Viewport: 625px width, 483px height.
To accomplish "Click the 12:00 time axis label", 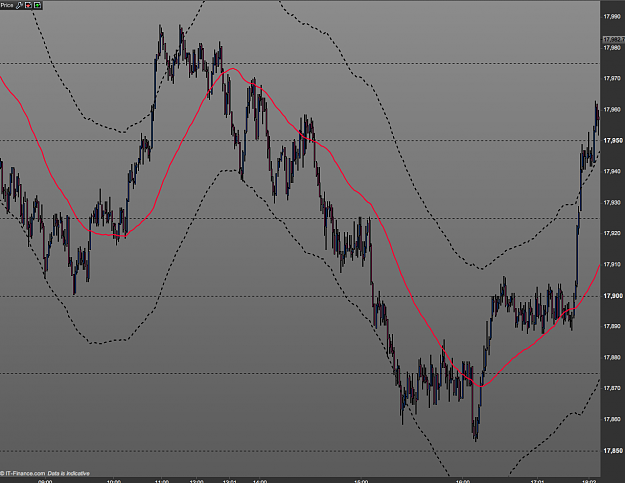I will click(196, 481).
